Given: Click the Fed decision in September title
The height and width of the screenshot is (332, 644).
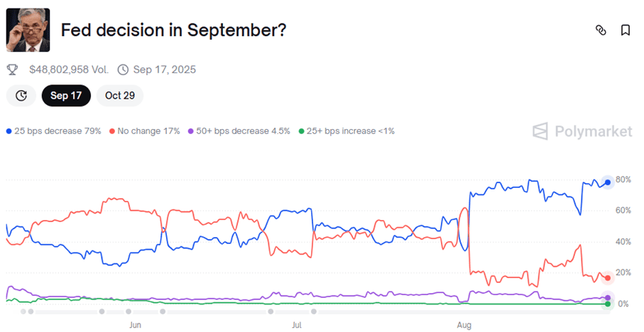Looking at the screenshot, I should tap(173, 31).
